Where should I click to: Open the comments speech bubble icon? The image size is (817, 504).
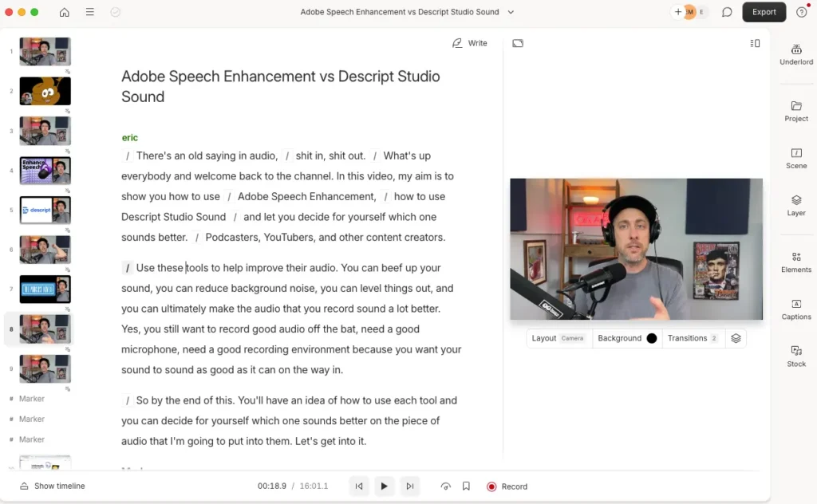[726, 12]
